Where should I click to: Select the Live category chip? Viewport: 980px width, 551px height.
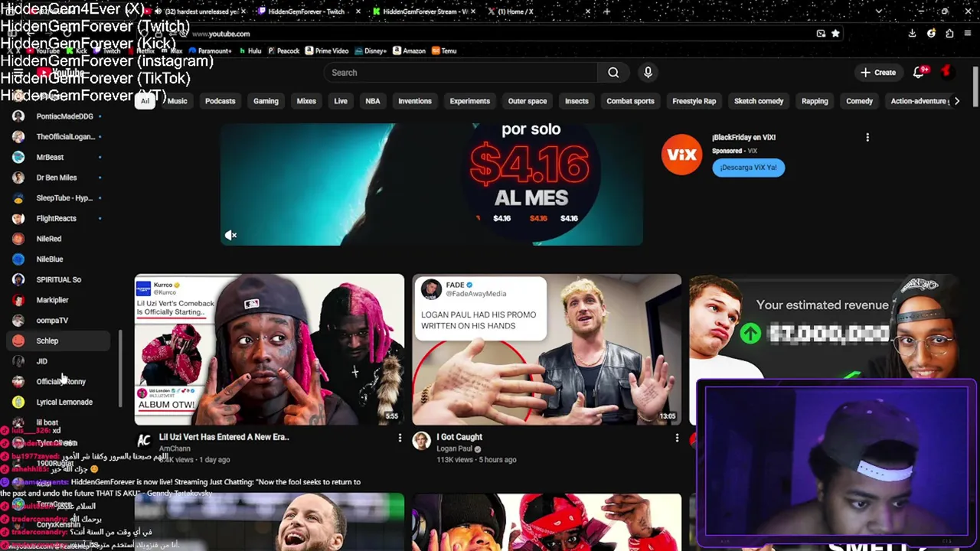341,101
